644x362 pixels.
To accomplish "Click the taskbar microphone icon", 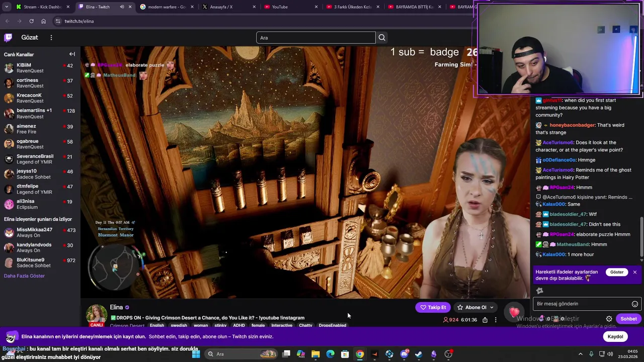I will pos(591,354).
